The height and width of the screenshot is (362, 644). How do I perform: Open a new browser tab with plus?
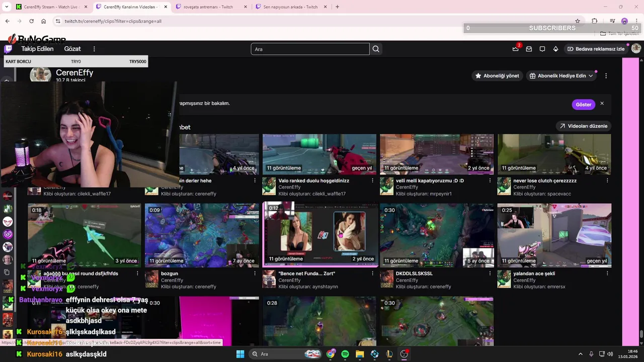pyautogui.click(x=337, y=7)
